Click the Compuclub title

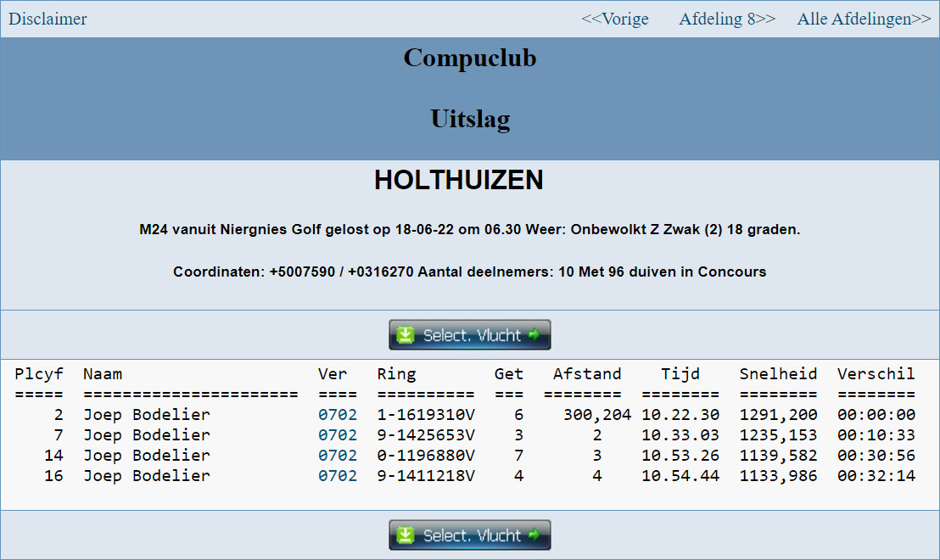(x=469, y=59)
